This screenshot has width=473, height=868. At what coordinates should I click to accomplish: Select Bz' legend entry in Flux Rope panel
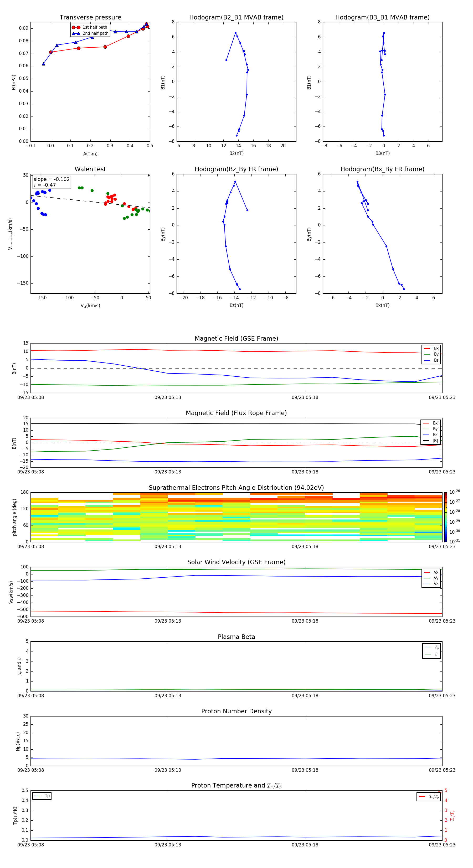coord(431,435)
